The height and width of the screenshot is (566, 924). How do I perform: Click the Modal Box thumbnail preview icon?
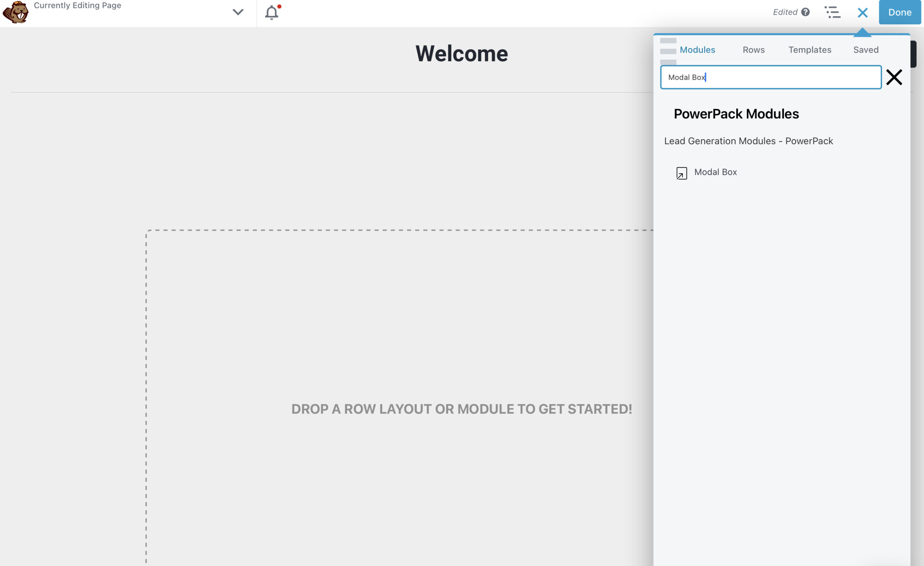click(681, 173)
